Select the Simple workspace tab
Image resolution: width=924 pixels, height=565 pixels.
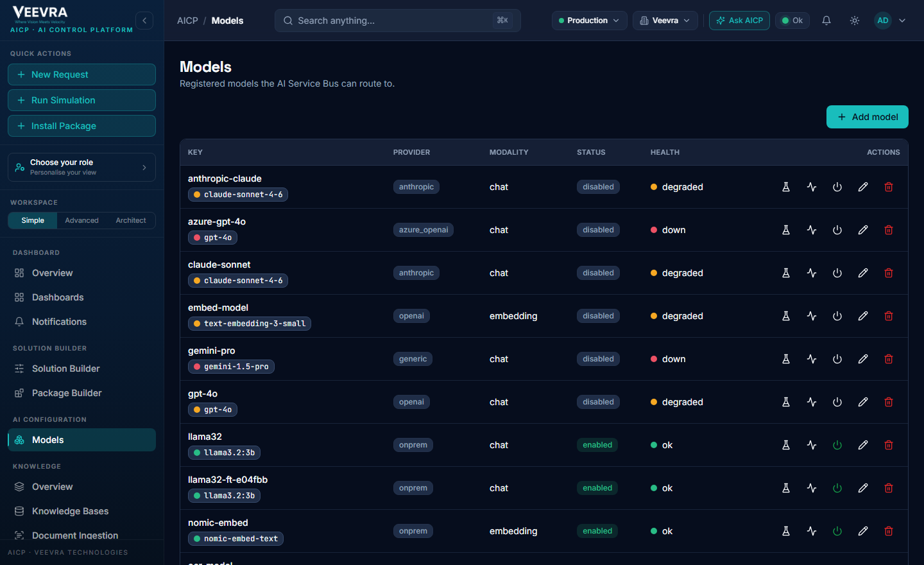(33, 220)
